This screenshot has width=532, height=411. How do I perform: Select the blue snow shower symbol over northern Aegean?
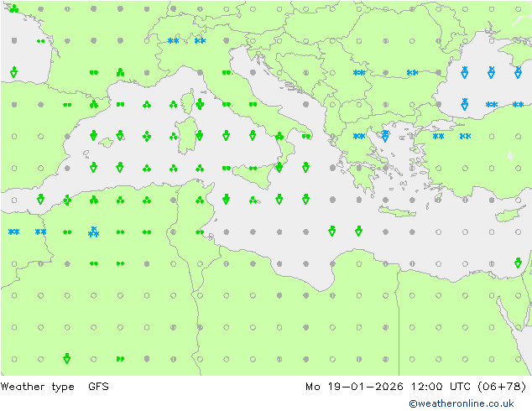pos(385,135)
